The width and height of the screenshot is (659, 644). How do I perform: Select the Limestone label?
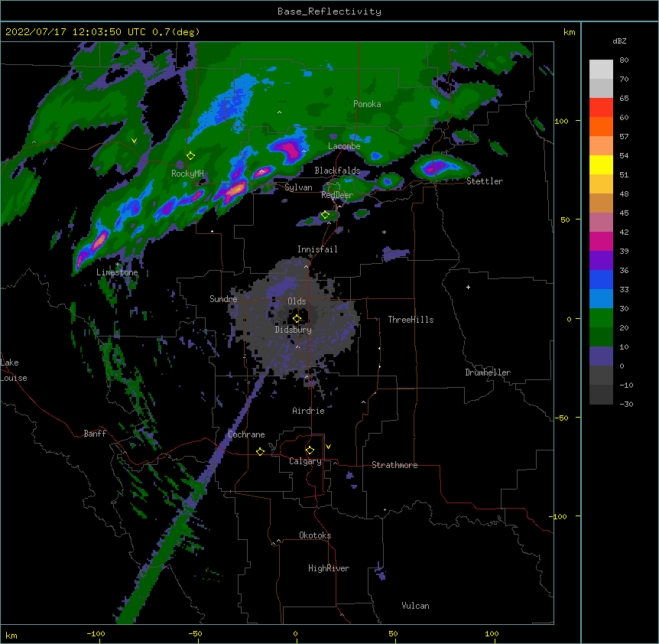pyautogui.click(x=117, y=272)
